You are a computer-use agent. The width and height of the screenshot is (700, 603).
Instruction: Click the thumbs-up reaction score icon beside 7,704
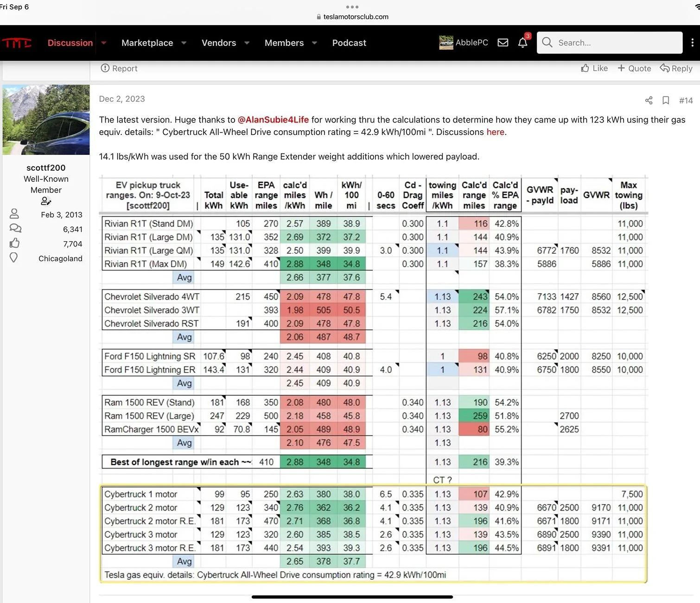(x=15, y=243)
